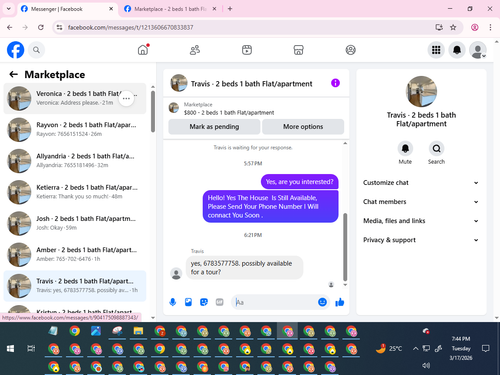Open Task View on taskbar
Image resolution: width=500 pixels, height=375 pixels.
31,349
